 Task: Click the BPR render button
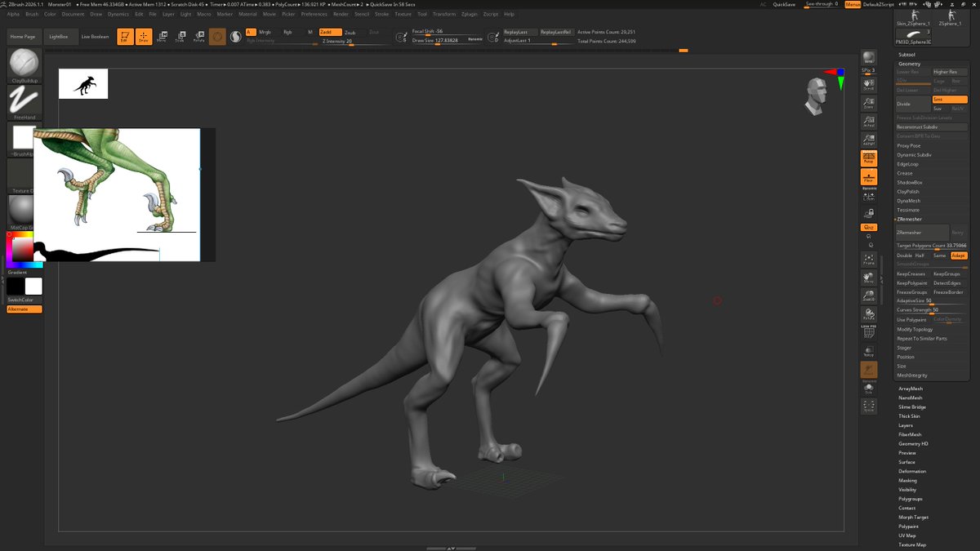tap(868, 57)
